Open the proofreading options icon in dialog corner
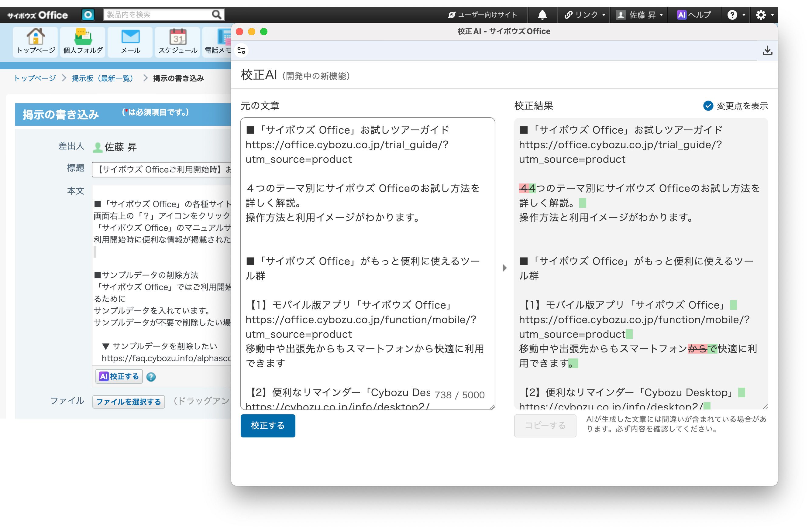812x531 pixels. [241, 50]
